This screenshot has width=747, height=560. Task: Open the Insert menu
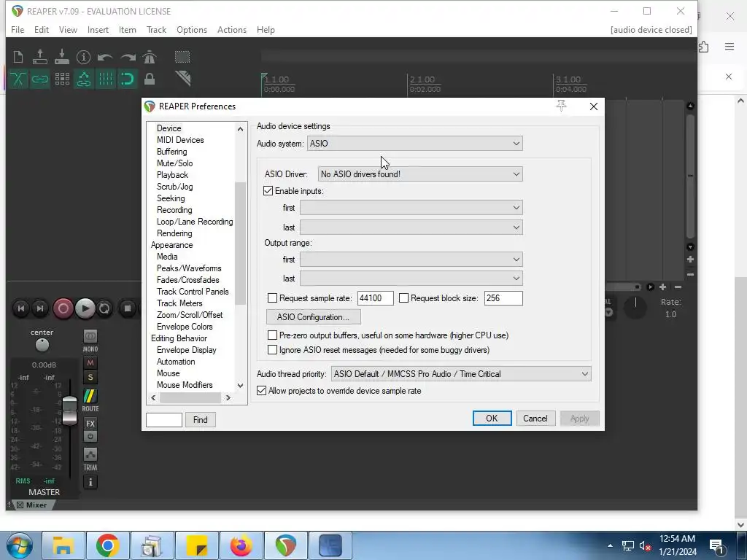coord(98,29)
